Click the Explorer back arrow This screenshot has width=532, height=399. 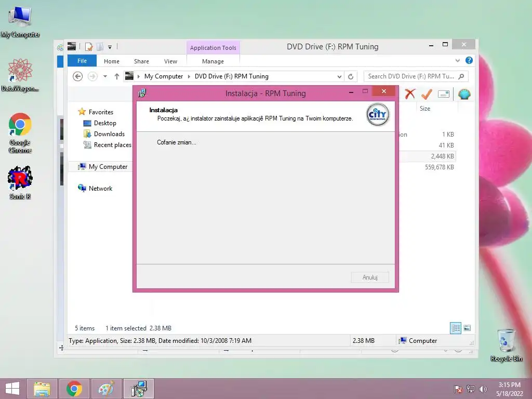(78, 76)
